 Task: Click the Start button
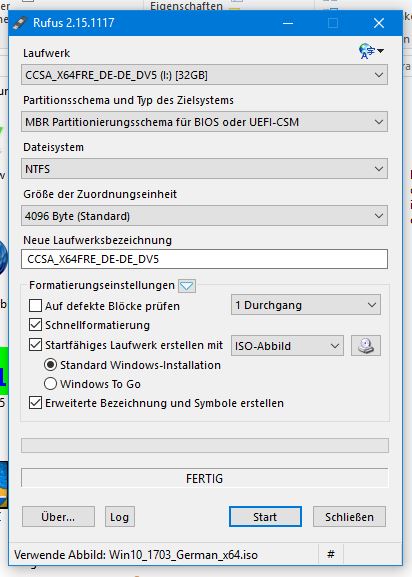pos(265,517)
